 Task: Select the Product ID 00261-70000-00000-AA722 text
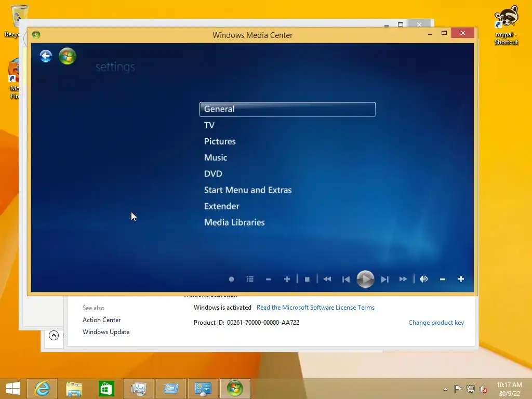tap(246, 323)
